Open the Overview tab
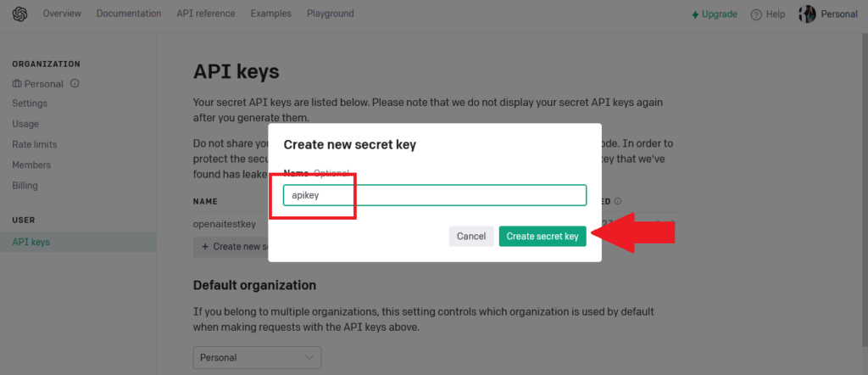Image resolution: width=868 pixels, height=375 pixels. click(x=61, y=14)
